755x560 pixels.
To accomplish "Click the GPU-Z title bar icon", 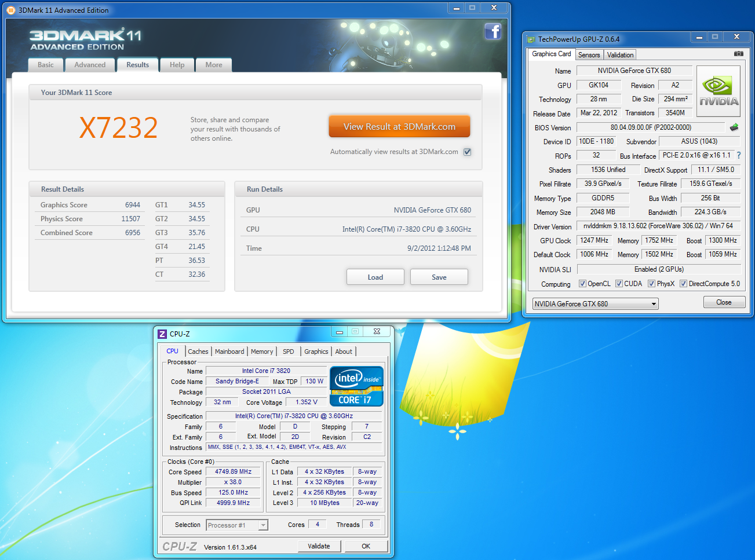I will pos(531,39).
